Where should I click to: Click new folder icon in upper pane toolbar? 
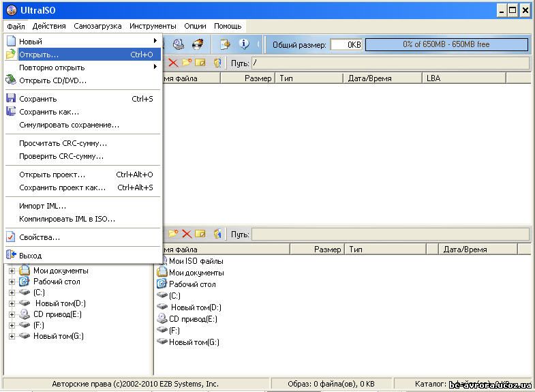pos(186,63)
